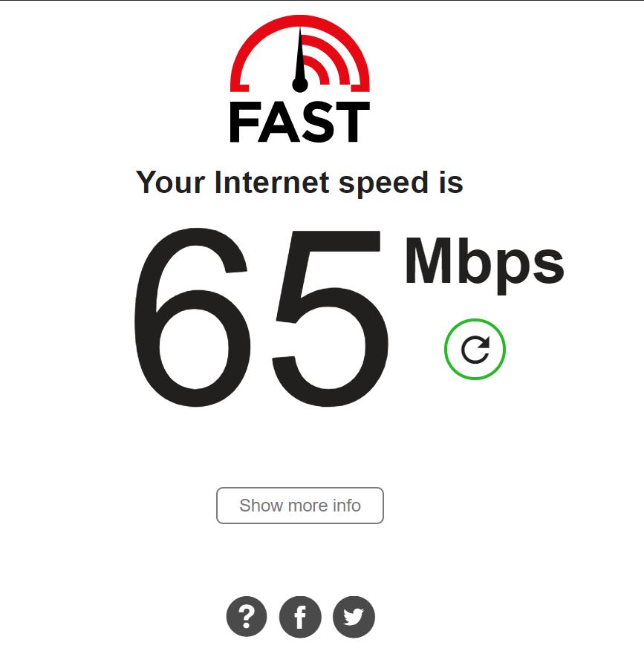Click the word 'speed' in the heading

pos(383,184)
